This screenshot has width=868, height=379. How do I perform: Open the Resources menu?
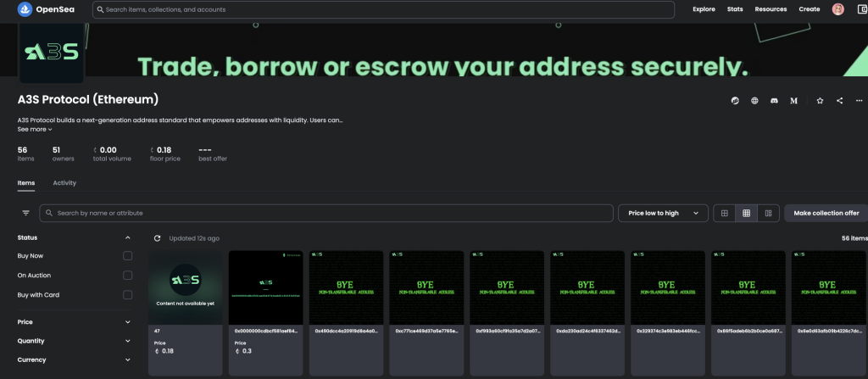coord(771,9)
